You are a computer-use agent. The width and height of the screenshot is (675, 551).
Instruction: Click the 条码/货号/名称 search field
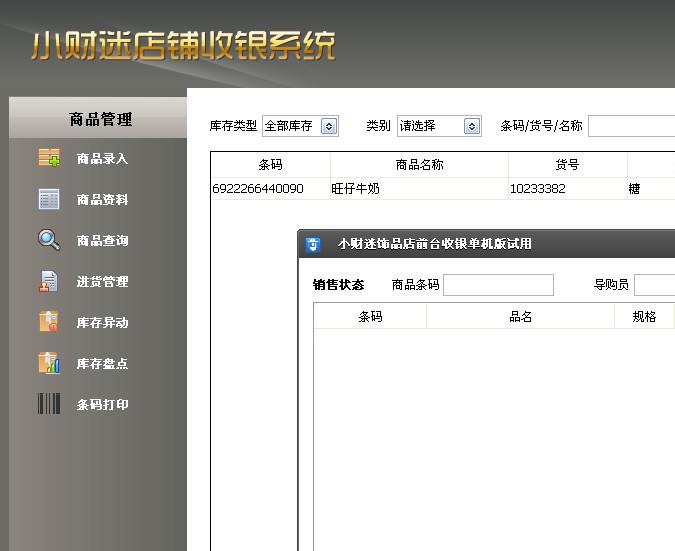(631, 126)
